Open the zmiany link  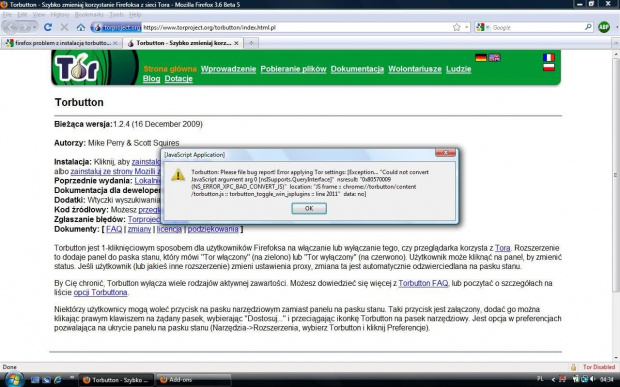139,229
